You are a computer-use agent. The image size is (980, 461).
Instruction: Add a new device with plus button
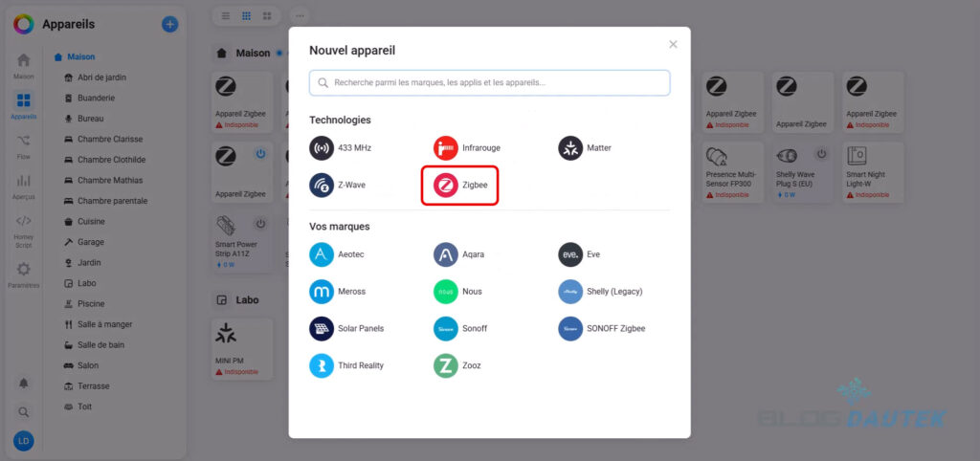click(x=170, y=24)
